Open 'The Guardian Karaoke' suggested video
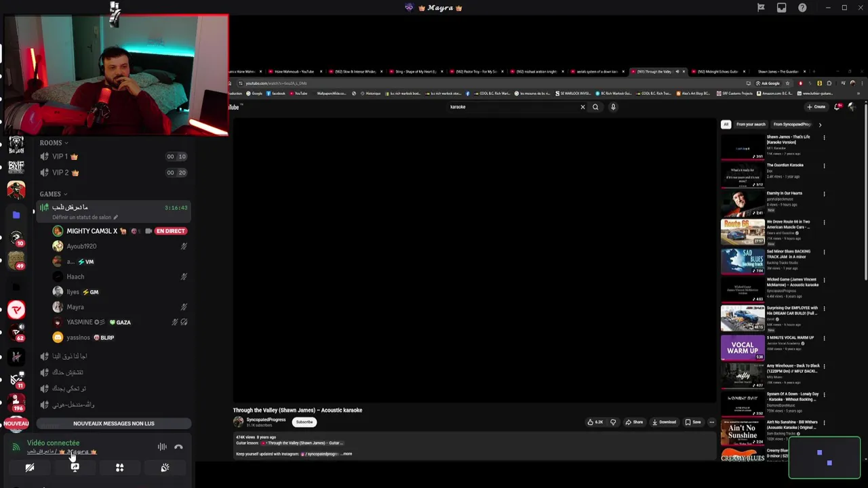The height and width of the screenshot is (488, 868). [x=785, y=165]
